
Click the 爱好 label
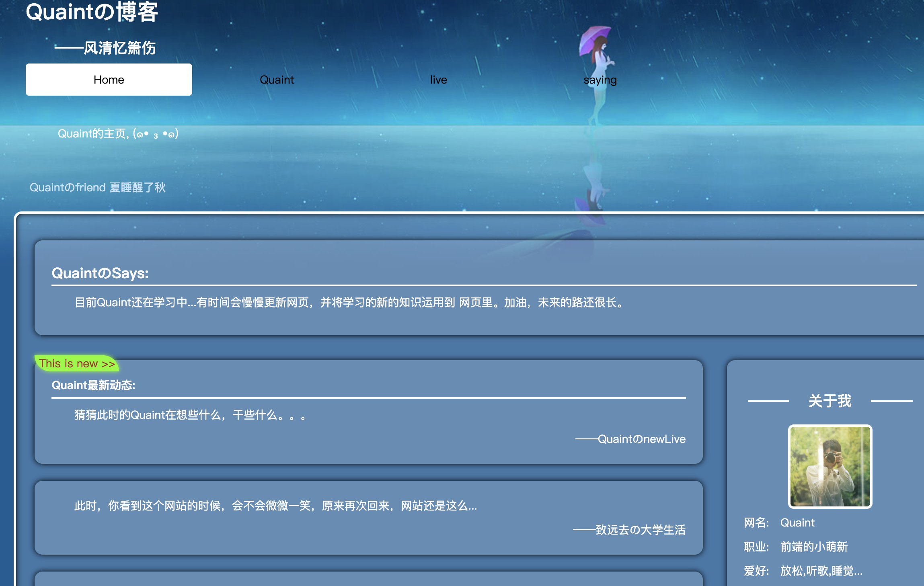click(x=756, y=571)
